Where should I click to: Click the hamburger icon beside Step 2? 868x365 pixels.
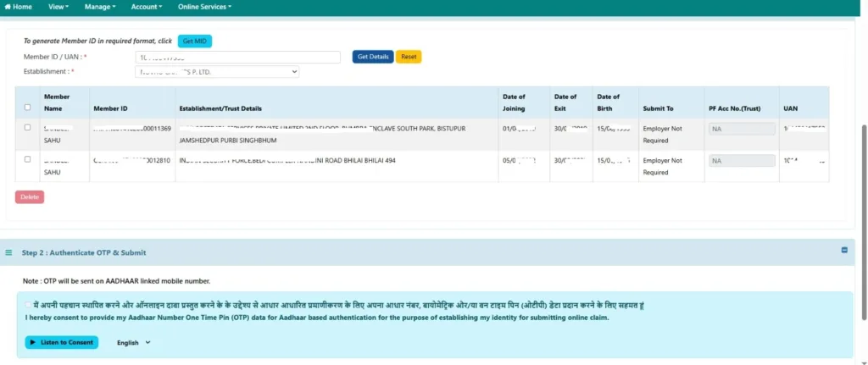click(x=8, y=252)
